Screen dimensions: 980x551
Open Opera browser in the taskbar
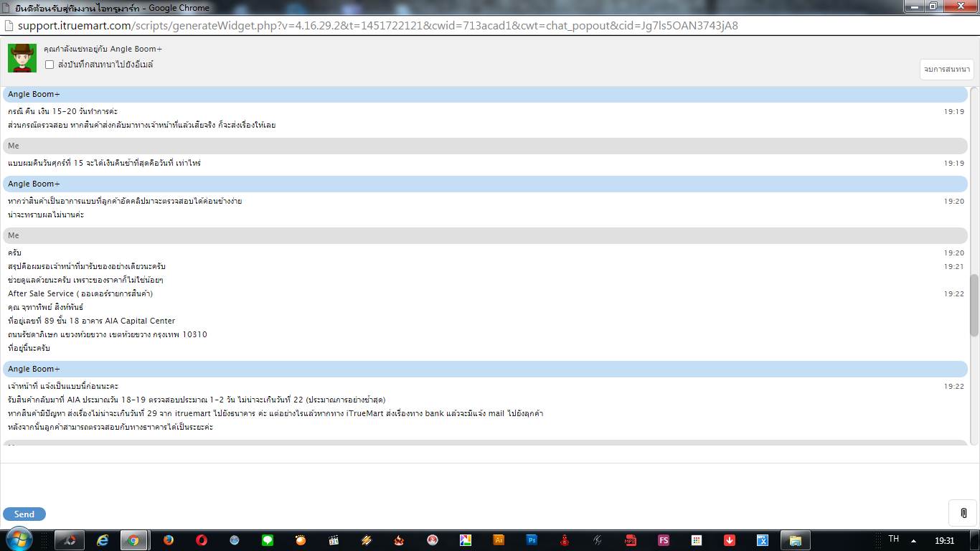[202, 540]
